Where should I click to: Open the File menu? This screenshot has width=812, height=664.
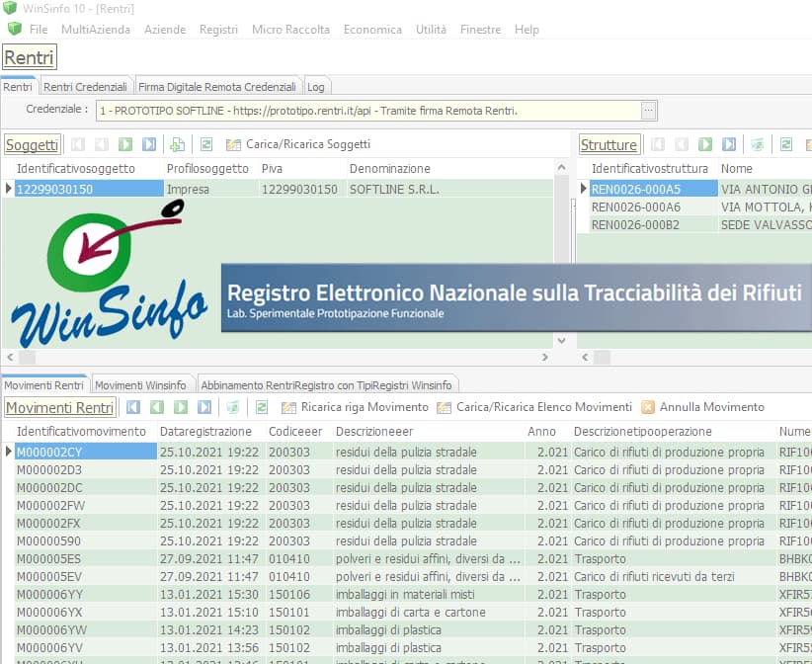coord(39,30)
